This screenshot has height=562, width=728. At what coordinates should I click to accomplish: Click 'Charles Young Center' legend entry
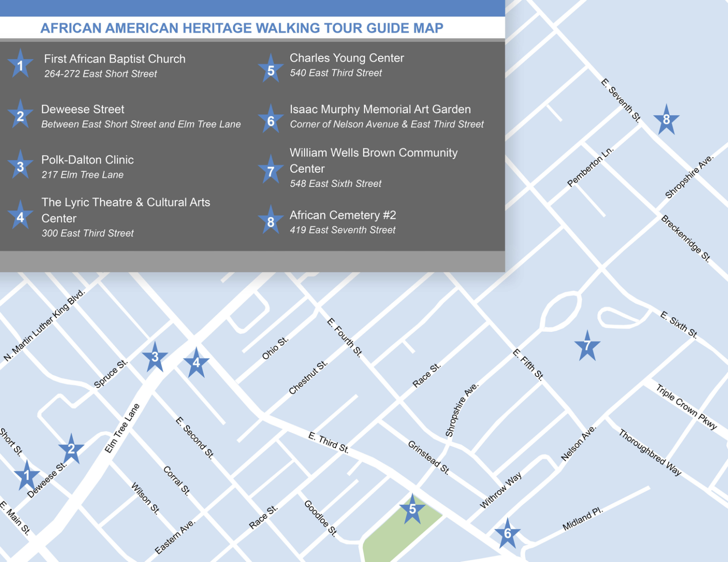tap(347, 58)
